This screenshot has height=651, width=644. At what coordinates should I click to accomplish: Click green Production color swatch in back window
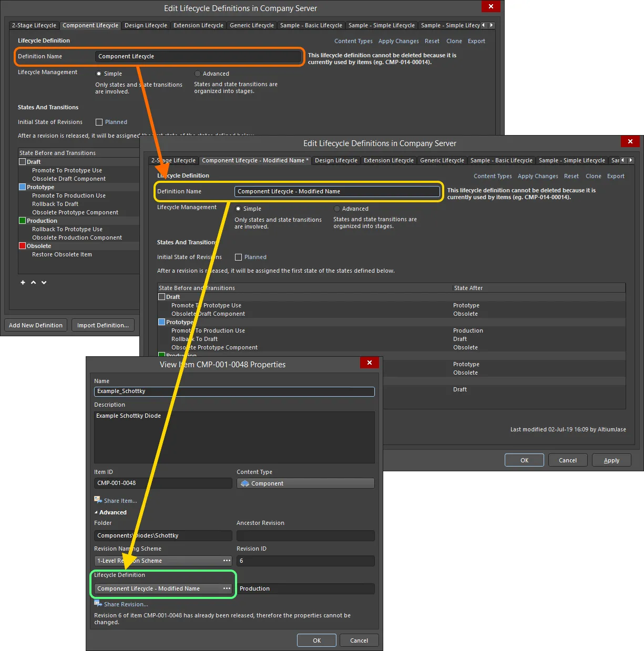[23, 221]
